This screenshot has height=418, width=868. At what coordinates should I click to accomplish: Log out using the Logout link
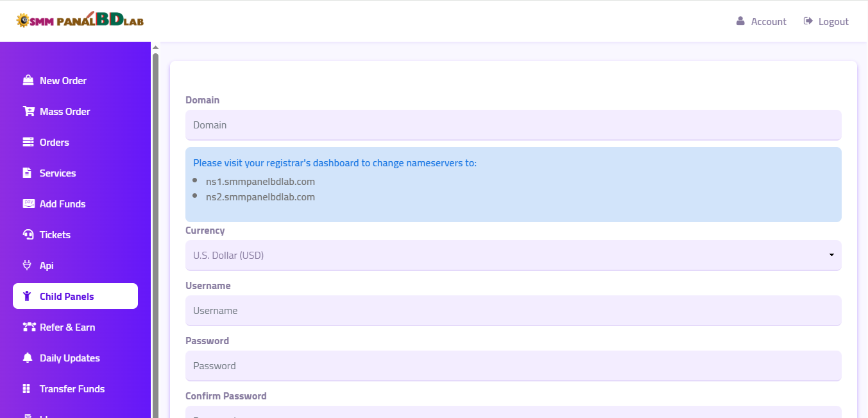(x=826, y=21)
